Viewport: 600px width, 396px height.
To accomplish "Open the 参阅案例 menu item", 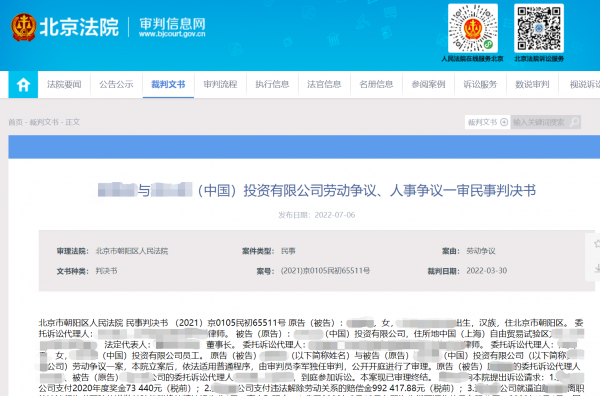I will tap(428, 84).
